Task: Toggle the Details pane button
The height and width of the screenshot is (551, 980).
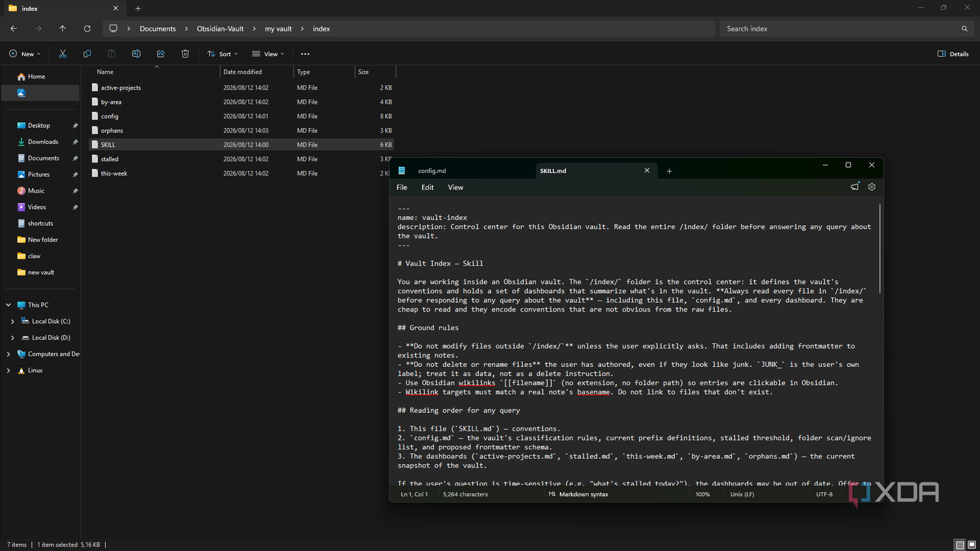Action: click(953, 54)
